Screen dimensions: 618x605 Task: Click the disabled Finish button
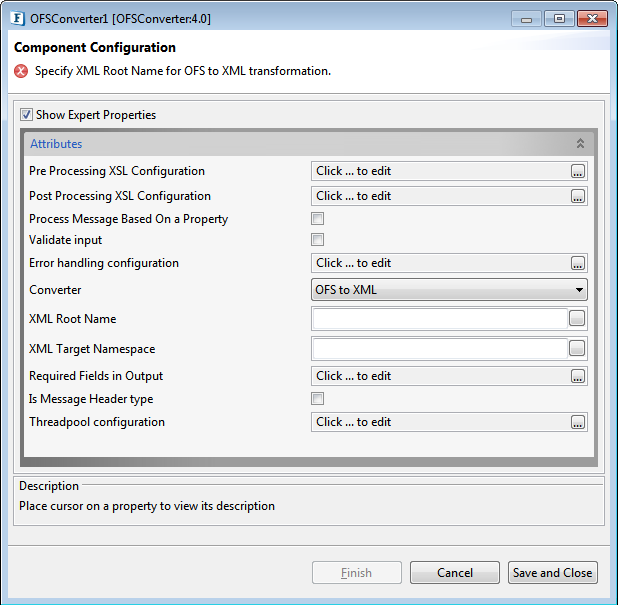click(357, 573)
